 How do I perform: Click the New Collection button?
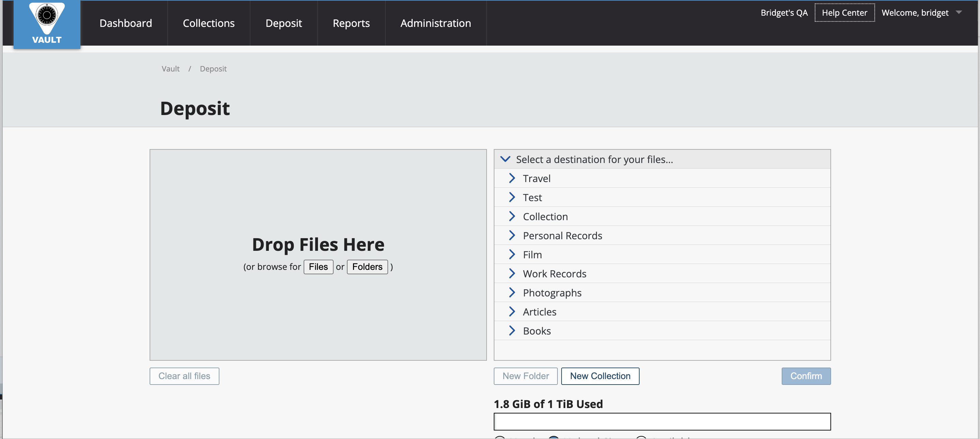tap(600, 376)
